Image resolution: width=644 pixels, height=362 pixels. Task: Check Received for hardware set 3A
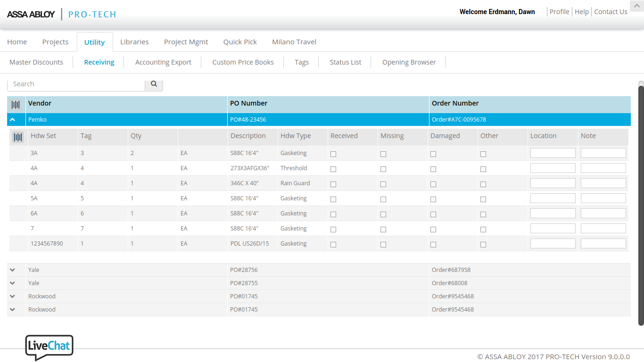[333, 154]
